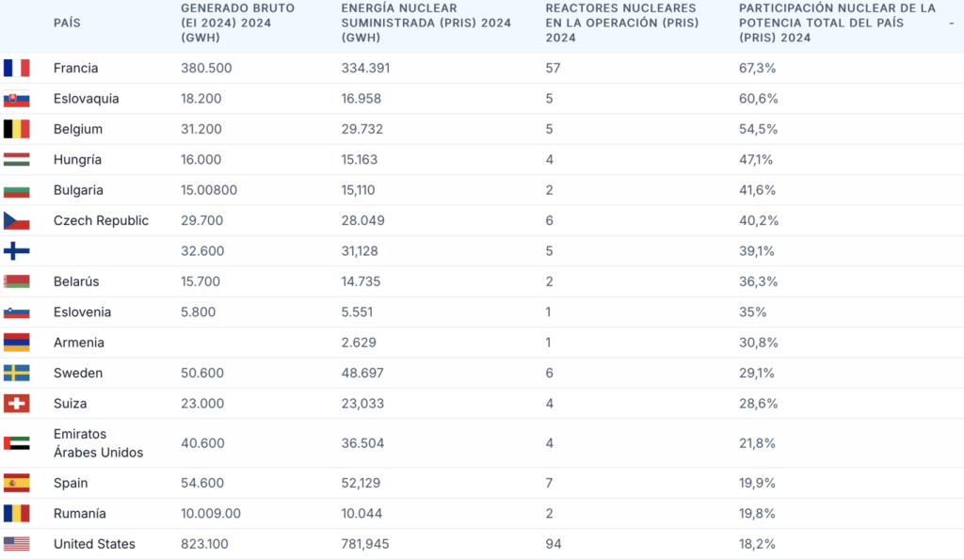Click the Eslovenia country name
964x560 pixels.
[82, 312]
